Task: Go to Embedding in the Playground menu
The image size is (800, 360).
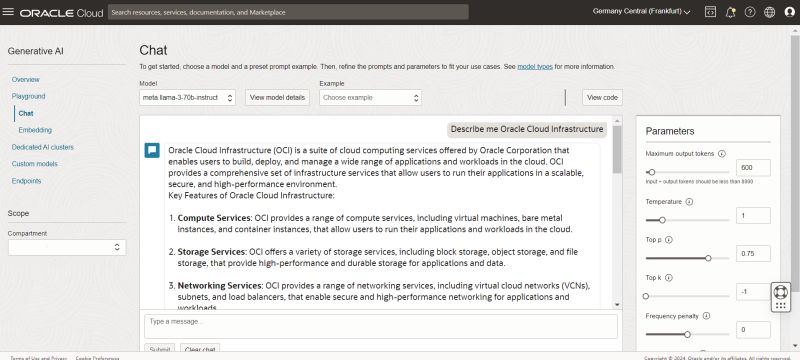Action: pyautogui.click(x=35, y=130)
